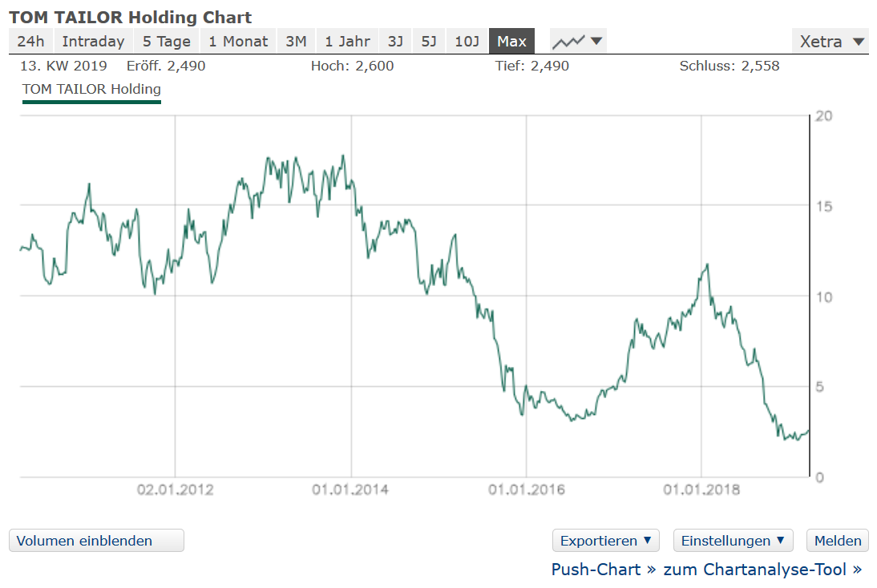Click the Melden button

click(837, 541)
